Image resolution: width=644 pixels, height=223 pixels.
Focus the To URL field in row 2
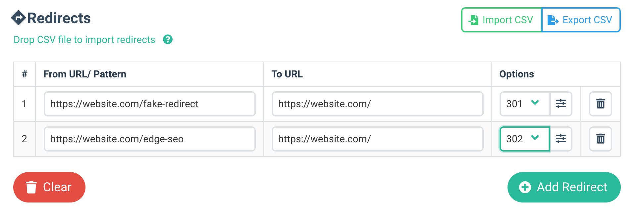point(377,139)
